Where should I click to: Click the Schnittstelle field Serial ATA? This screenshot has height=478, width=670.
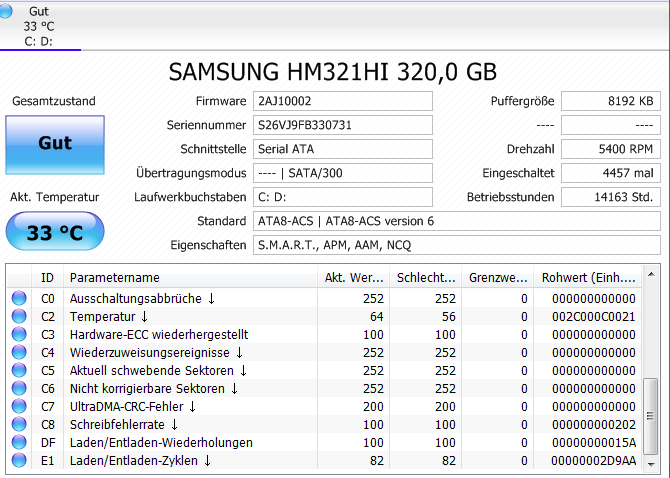click(x=343, y=149)
